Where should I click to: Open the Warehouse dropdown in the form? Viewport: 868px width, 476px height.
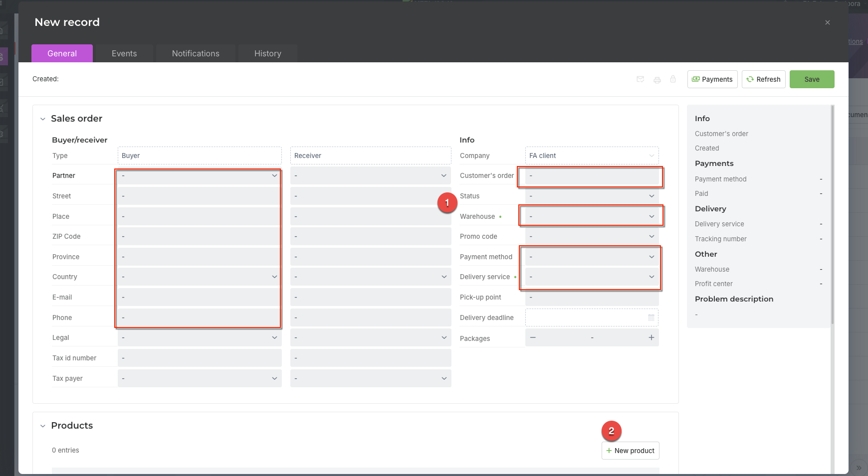pos(592,216)
